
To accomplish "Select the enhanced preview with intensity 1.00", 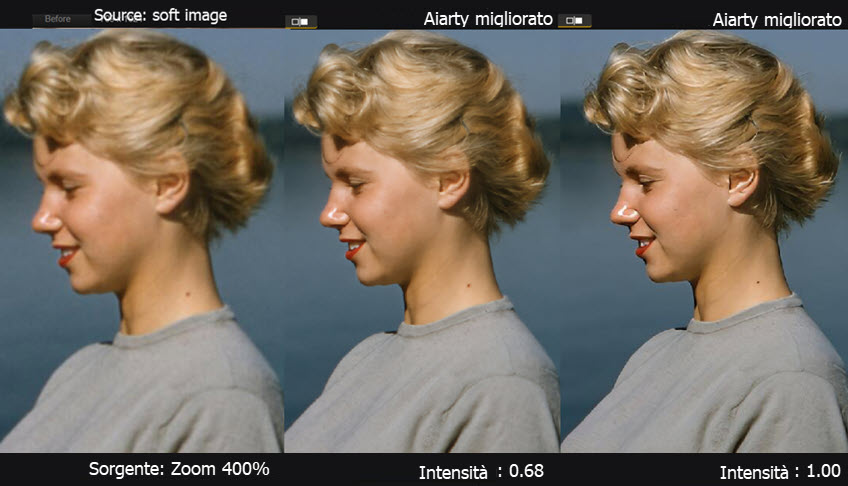I will coord(704,241).
